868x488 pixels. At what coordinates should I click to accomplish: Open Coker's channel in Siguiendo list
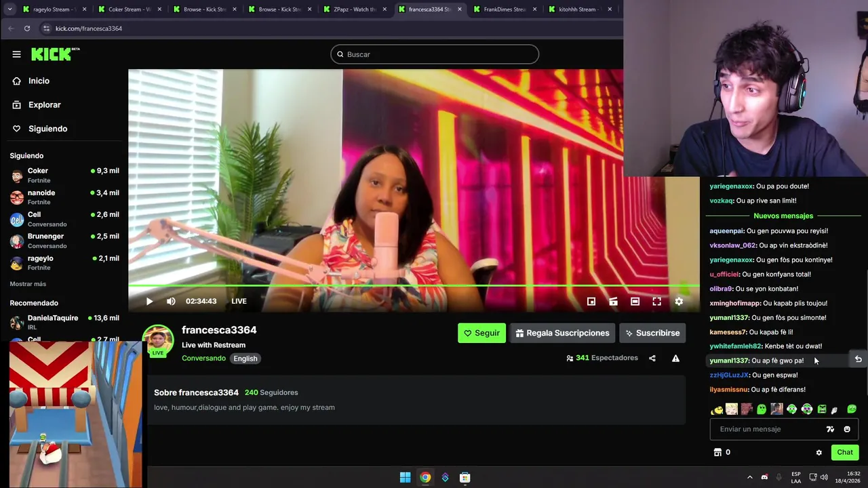pos(64,176)
